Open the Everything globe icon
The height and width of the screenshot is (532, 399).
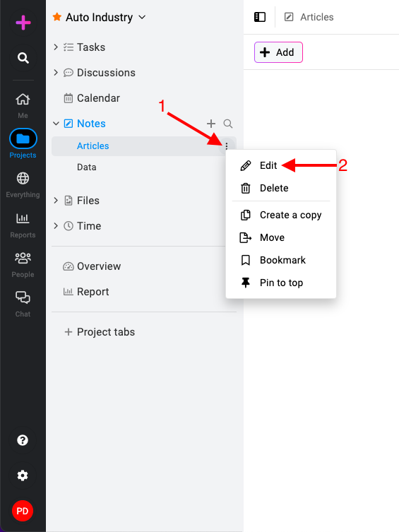(23, 178)
